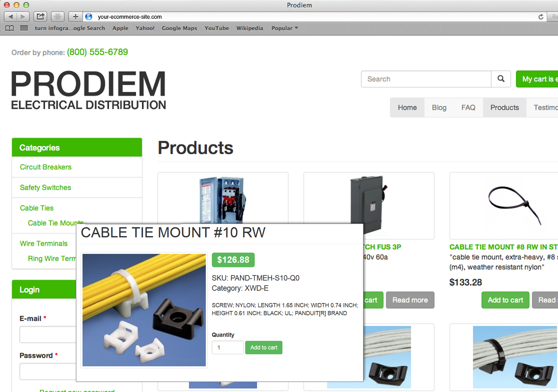Open the Share icon in toolbar
The width and height of the screenshot is (558, 392).
[x=40, y=17]
